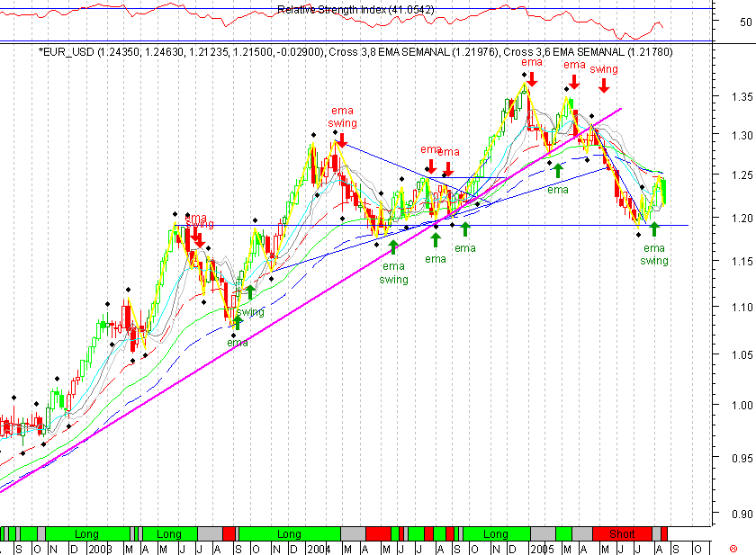Click the green "ema swing" up arrow below the mid-2004 low
The width and height of the screenshot is (756, 555).
[393, 245]
